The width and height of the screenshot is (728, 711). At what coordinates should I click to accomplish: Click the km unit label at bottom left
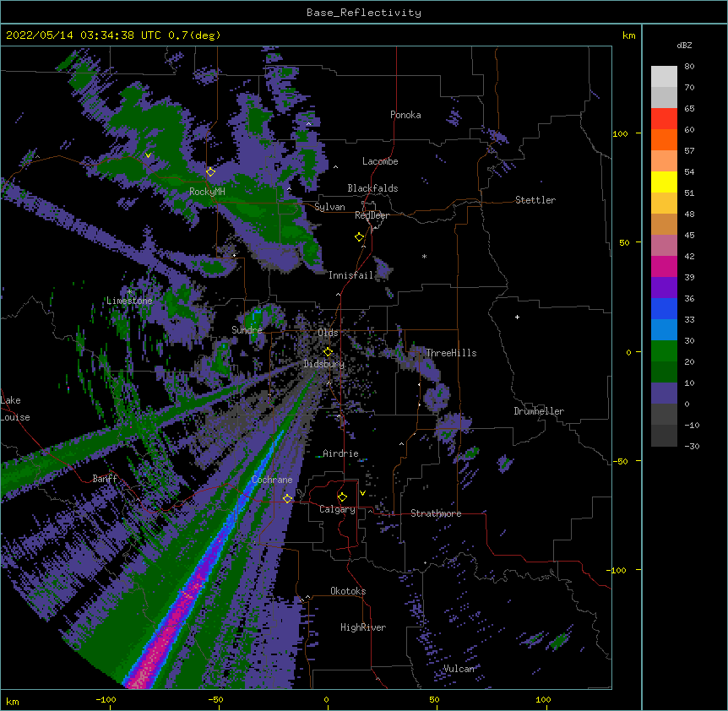click(13, 702)
